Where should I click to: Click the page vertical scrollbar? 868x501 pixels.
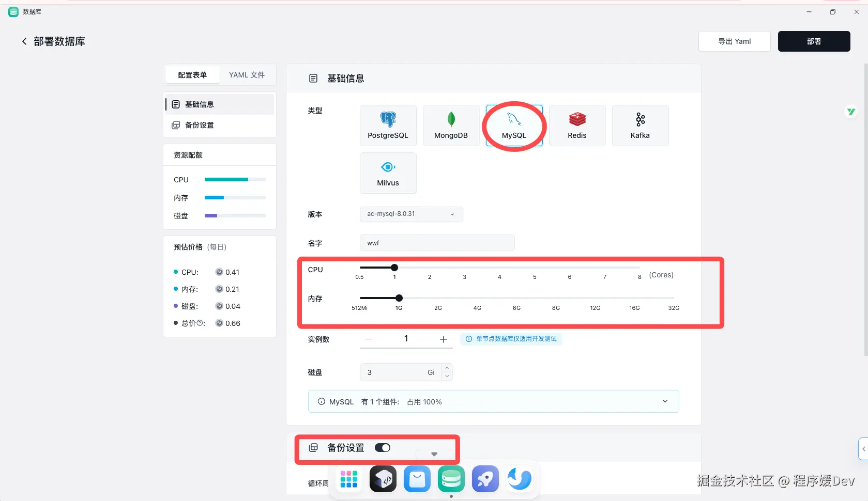[x=866, y=209]
